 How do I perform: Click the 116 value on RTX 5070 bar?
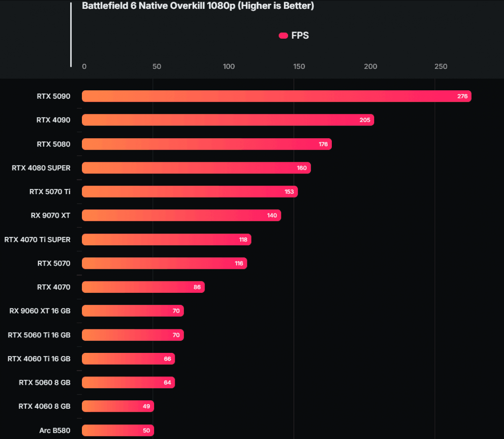(239, 263)
